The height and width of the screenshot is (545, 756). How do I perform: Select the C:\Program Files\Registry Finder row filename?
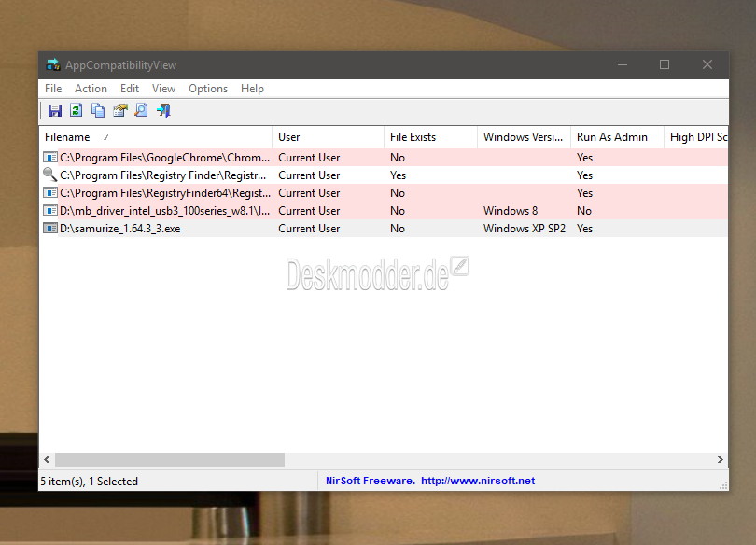tap(163, 175)
